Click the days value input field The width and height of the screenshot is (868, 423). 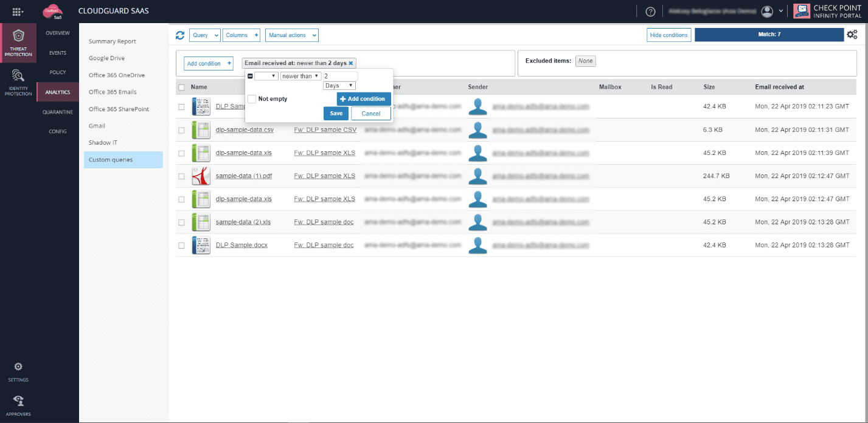[340, 76]
